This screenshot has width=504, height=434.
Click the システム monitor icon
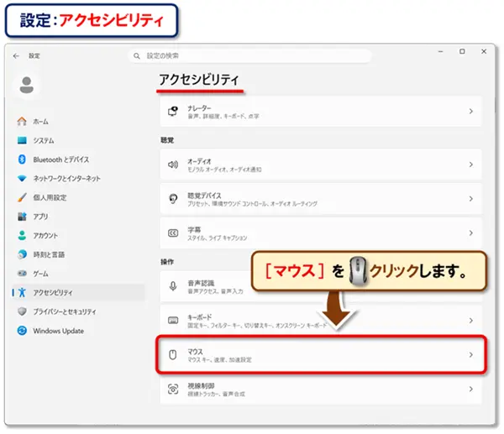[22, 140]
